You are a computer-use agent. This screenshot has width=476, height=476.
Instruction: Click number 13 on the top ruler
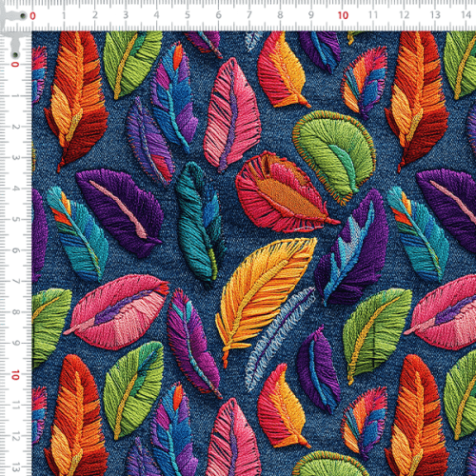point(435,15)
